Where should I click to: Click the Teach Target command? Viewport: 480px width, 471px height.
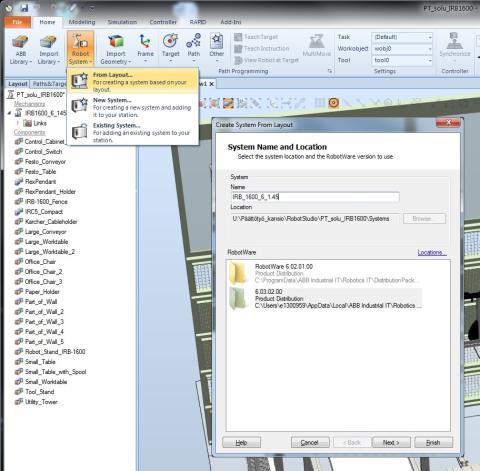coord(256,37)
